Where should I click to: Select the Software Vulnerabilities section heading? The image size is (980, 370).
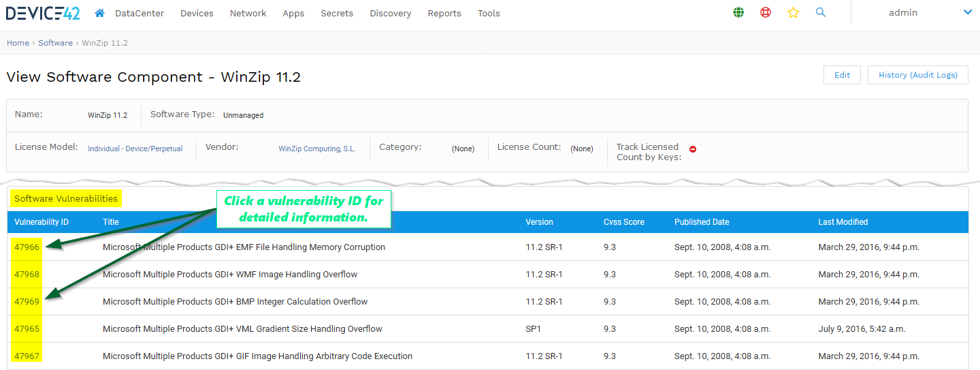pos(66,199)
